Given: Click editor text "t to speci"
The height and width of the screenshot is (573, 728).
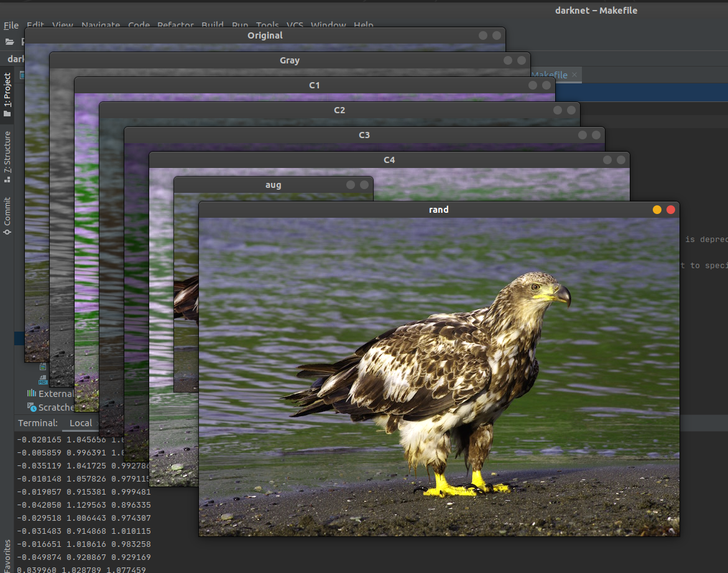Looking at the screenshot, I should (704, 266).
